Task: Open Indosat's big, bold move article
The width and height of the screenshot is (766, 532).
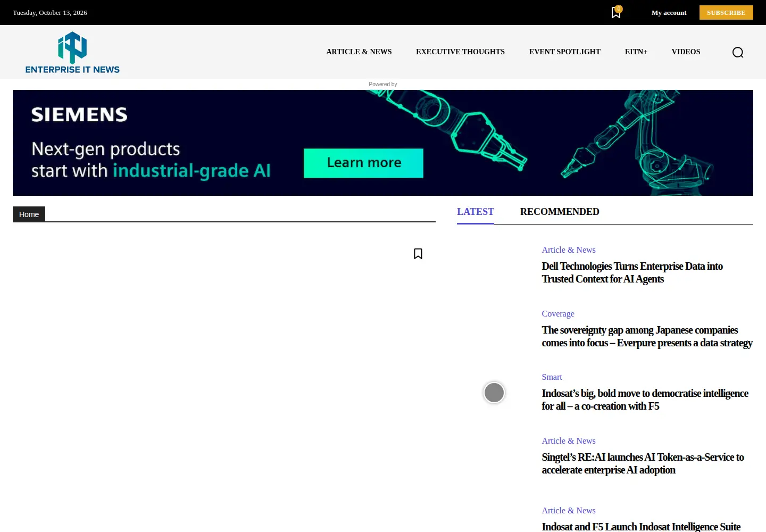Action: 645,400
